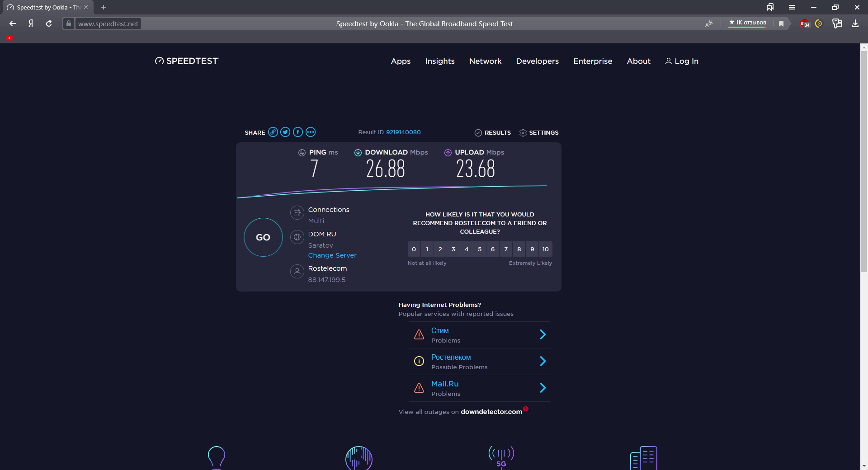
Task: Click the circular waveform icon at bottom
Action: (x=359, y=458)
